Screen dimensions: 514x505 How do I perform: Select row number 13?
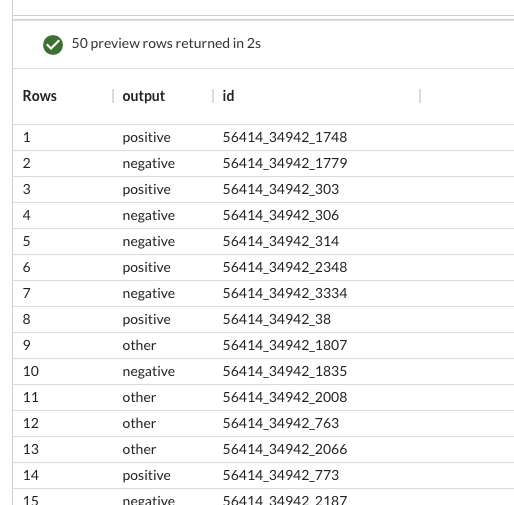31,449
